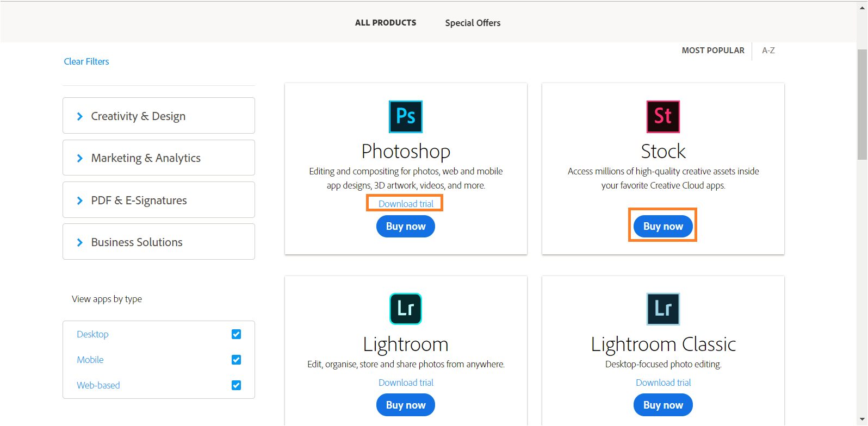
Task: Click the Photoshop product title
Action: pyautogui.click(x=406, y=151)
